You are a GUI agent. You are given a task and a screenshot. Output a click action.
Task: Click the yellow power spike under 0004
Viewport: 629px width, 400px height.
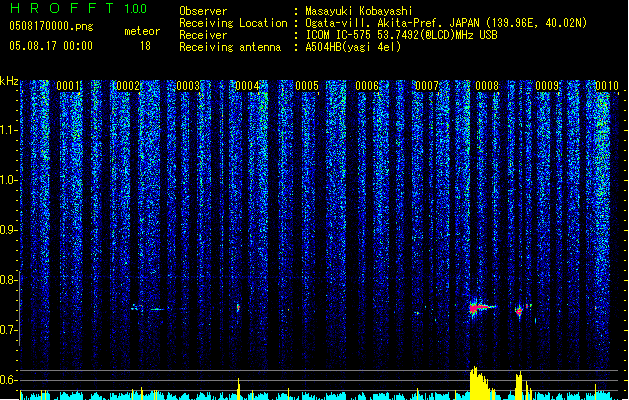point(239,388)
